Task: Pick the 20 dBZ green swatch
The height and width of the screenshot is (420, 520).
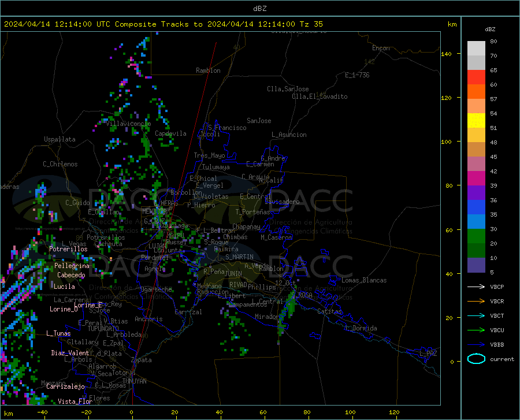Action: 476,251
